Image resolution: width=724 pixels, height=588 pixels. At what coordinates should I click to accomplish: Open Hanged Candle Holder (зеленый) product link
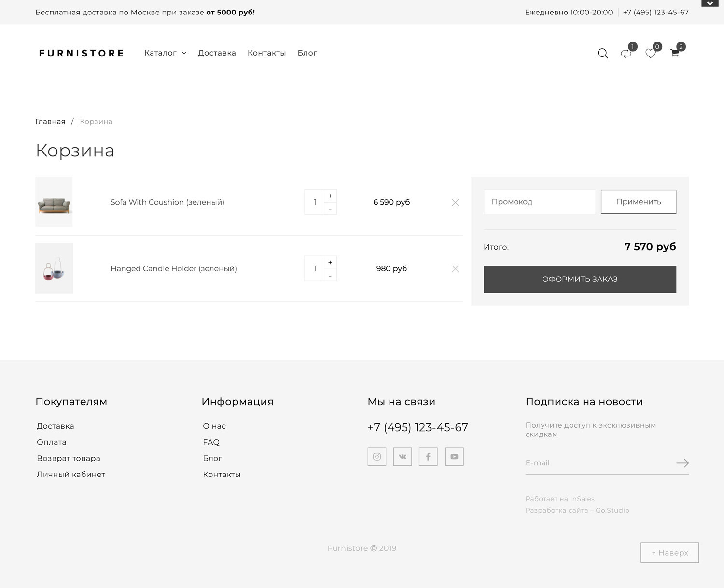click(174, 268)
